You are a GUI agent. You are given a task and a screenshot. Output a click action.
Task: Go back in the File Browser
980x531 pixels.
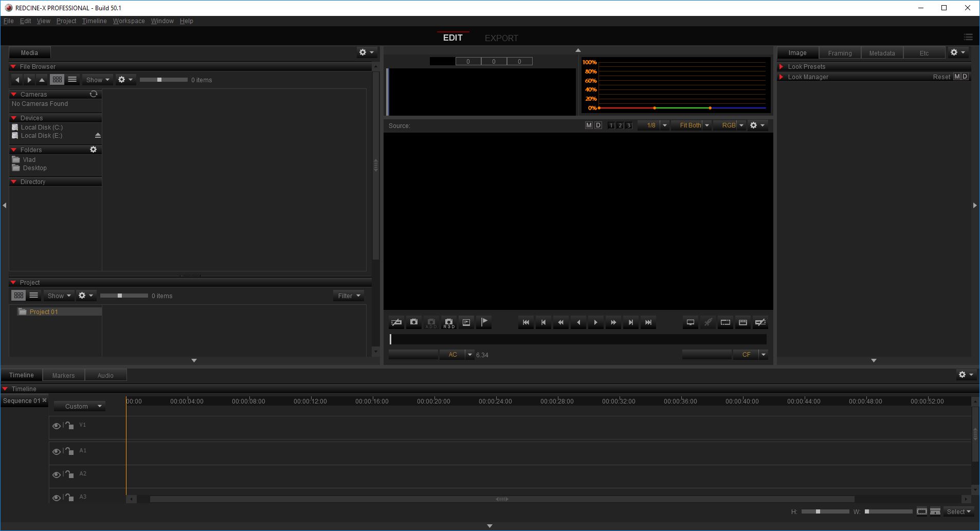pyautogui.click(x=17, y=80)
